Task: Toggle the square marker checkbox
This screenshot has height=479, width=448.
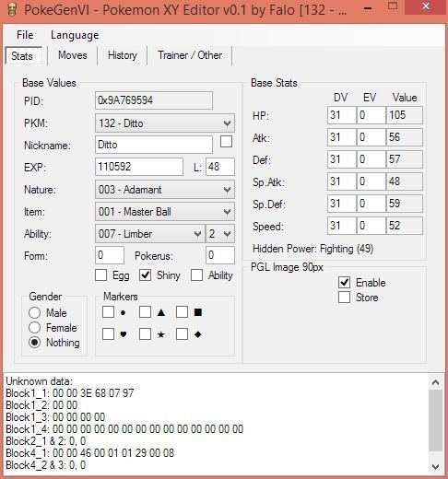Action: tap(182, 312)
